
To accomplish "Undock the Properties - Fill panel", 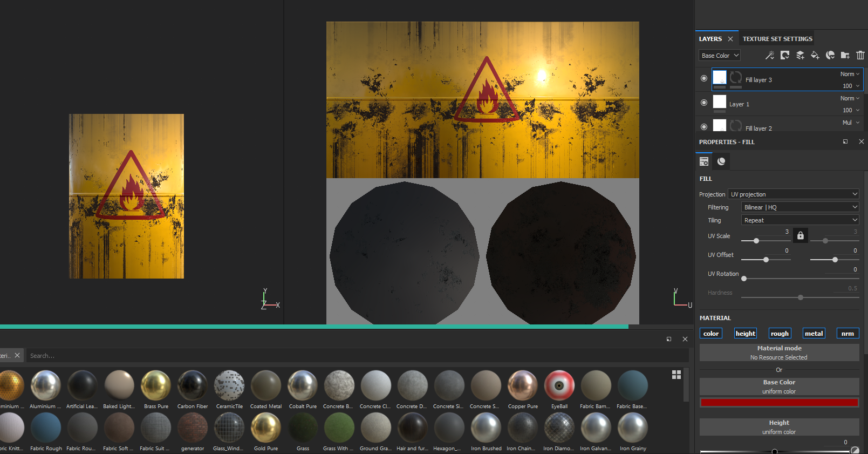I will pos(845,141).
